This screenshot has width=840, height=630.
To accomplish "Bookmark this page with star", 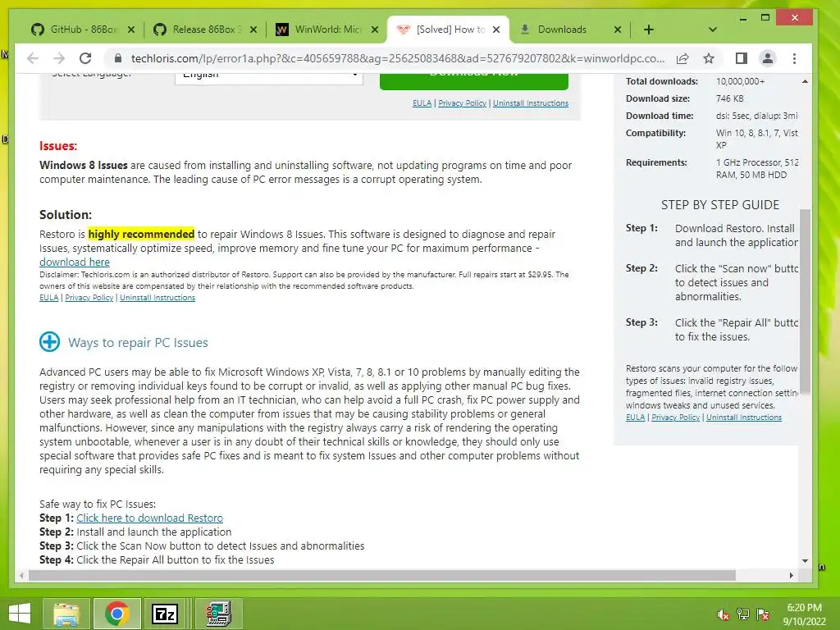I will (709, 58).
